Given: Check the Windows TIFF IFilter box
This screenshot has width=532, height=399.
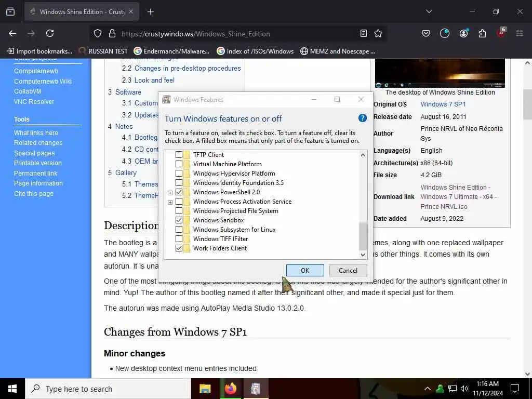Looking at the screenshot, I should click(x=179, y=239).
